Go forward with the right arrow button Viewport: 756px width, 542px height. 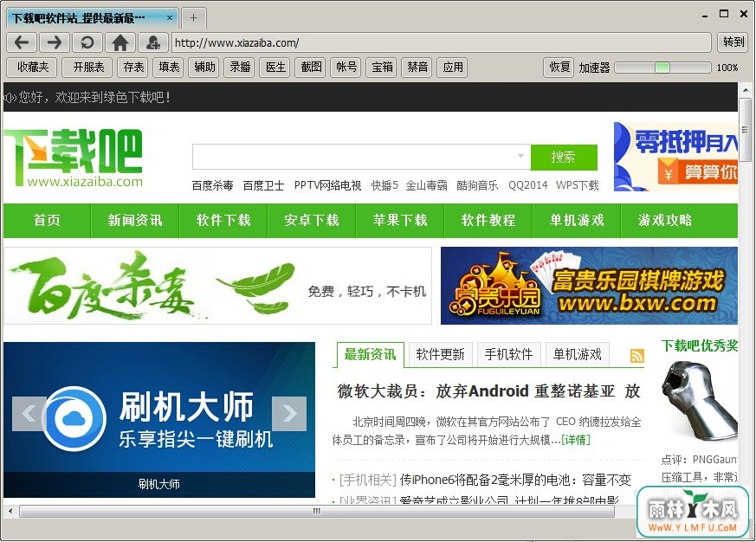(x=55, y=42)
